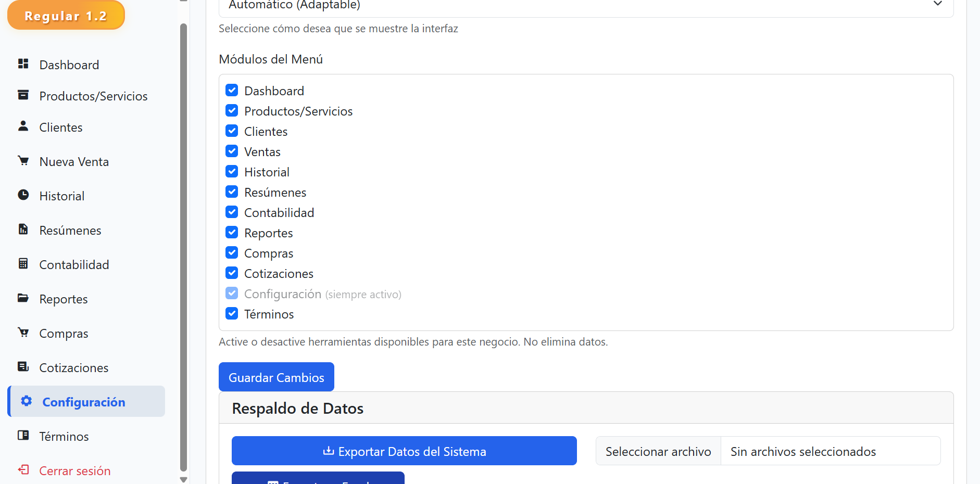Click the Nueva Venta cart icon
The width and height of the screenshot is (980, 484).
point(23,160)
